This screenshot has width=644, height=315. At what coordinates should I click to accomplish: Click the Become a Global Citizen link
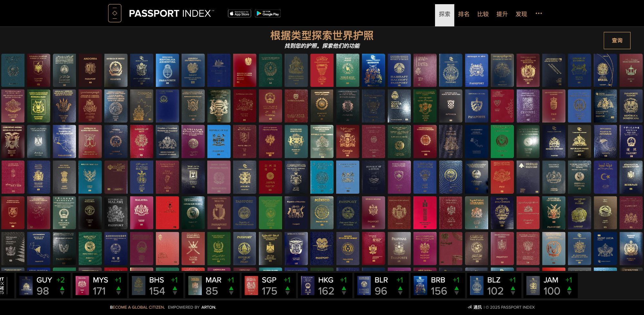pos(137,307)
